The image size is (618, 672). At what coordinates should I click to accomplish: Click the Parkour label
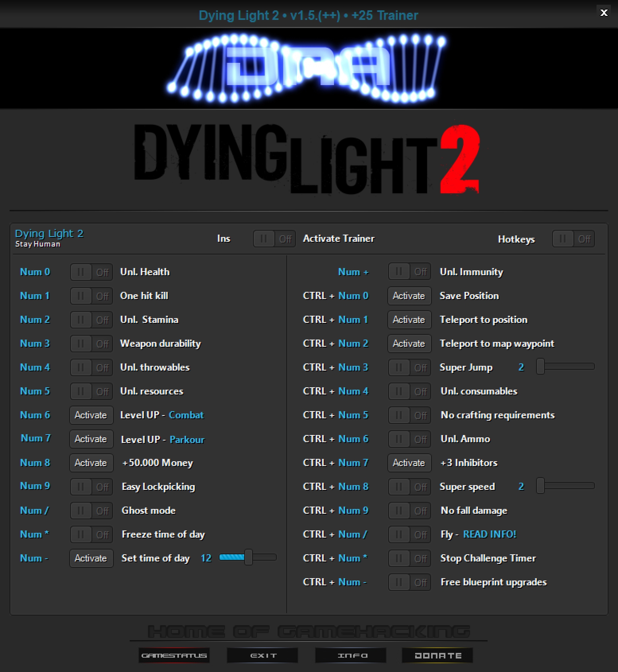(x=187, y=440)
